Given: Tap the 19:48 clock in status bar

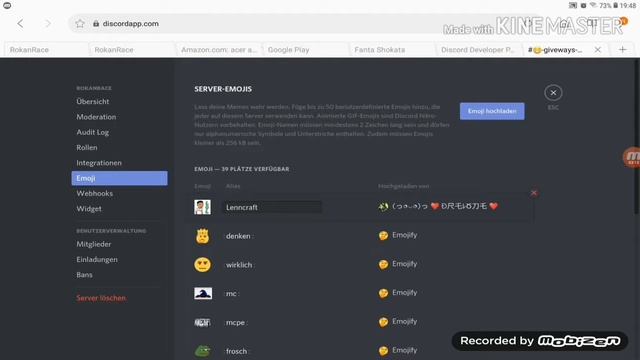Looking at the screenshot, I should click(628, 5).
